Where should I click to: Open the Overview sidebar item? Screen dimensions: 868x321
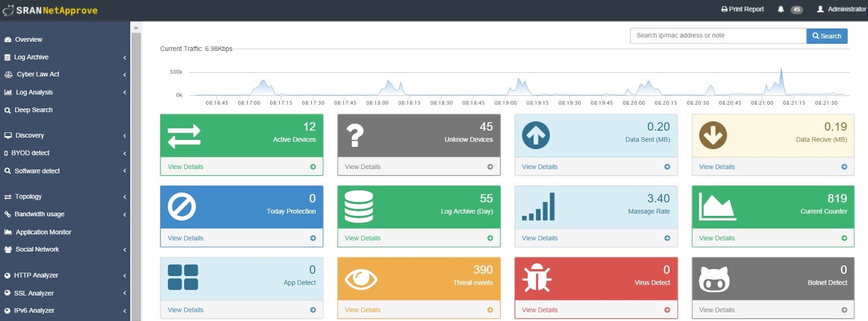[x=65, y=40]
